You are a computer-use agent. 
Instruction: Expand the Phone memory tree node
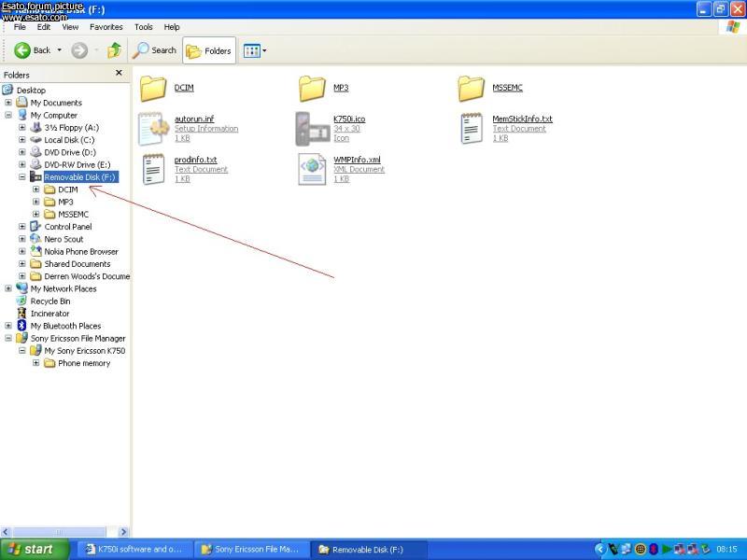(x=36, y=363)
